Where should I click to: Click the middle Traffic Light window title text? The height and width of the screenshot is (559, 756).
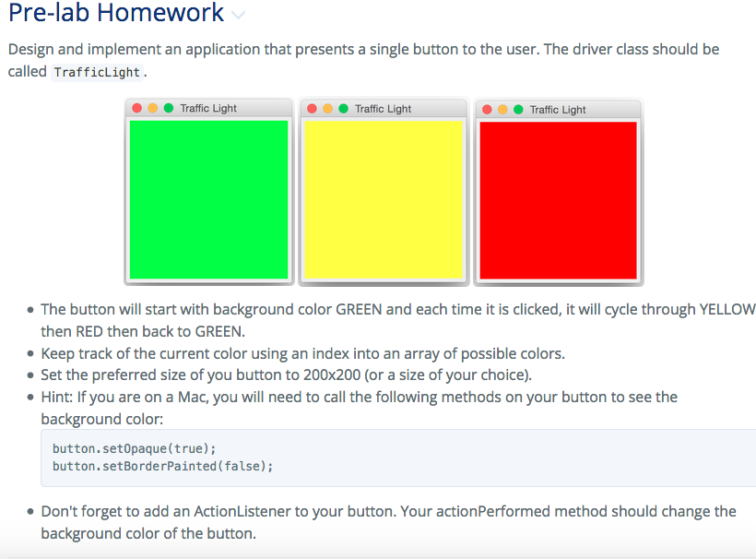pyautogui.click(x=383, y=109)
